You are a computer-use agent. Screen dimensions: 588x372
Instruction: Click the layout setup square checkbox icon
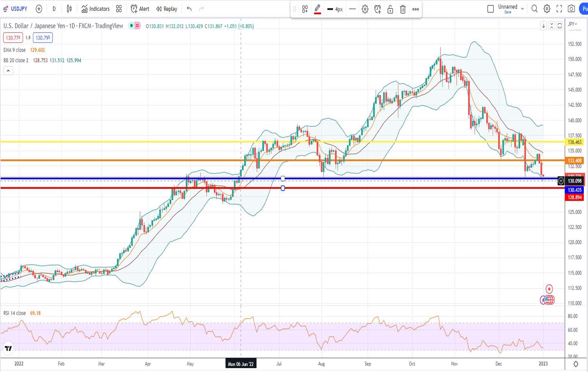click(490, 9)
